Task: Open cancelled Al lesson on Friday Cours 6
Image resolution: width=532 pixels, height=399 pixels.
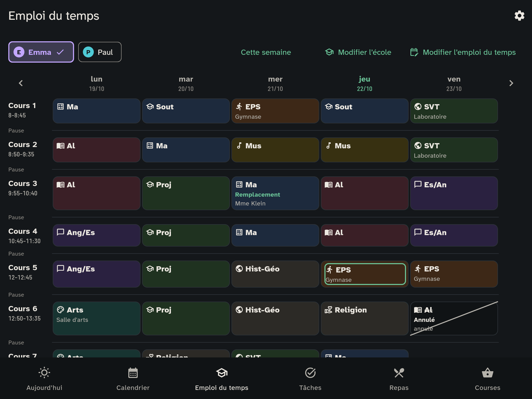Action: pos(454,318)
